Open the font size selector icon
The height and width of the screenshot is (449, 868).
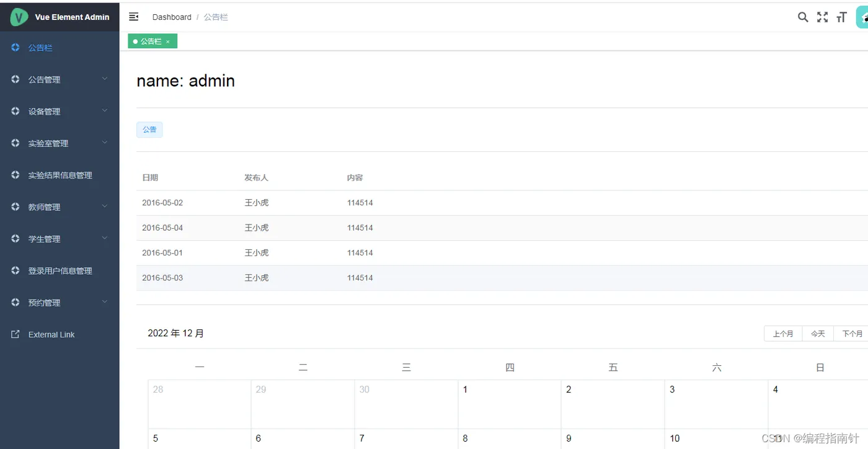[x=841, y=17]
